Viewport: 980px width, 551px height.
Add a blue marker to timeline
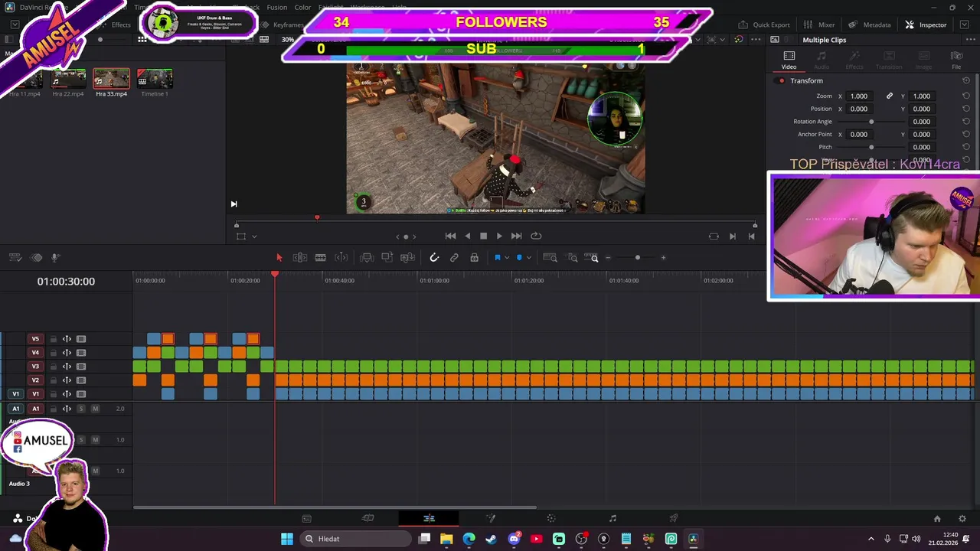(519, 258)
